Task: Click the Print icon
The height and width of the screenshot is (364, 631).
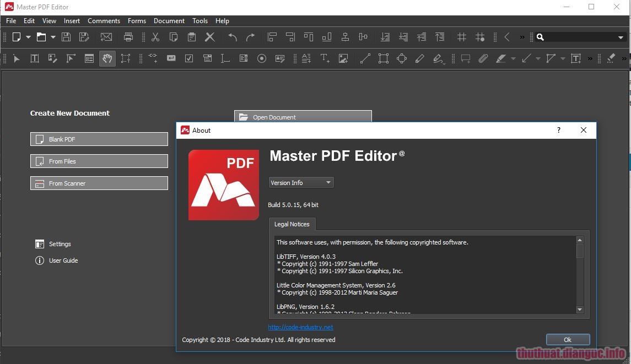Action: click(x=128, y=37)
